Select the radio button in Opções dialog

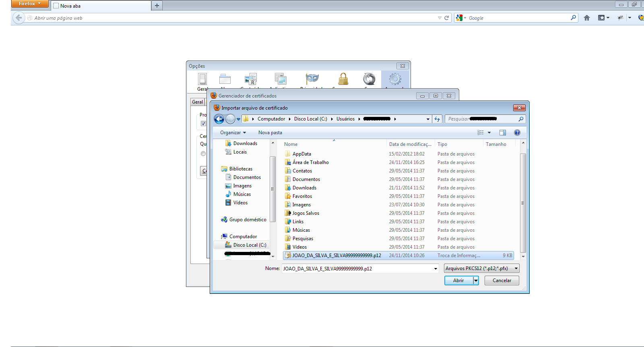point(203,154)
